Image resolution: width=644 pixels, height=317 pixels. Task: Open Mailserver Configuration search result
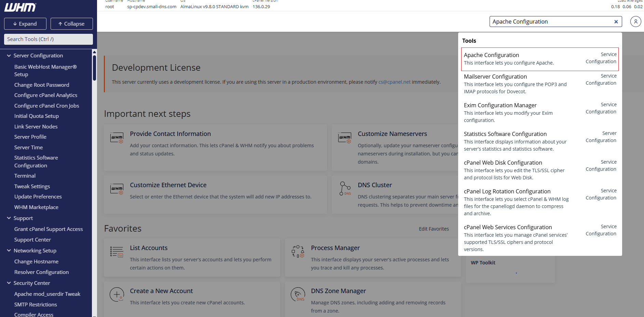[540, 84]
